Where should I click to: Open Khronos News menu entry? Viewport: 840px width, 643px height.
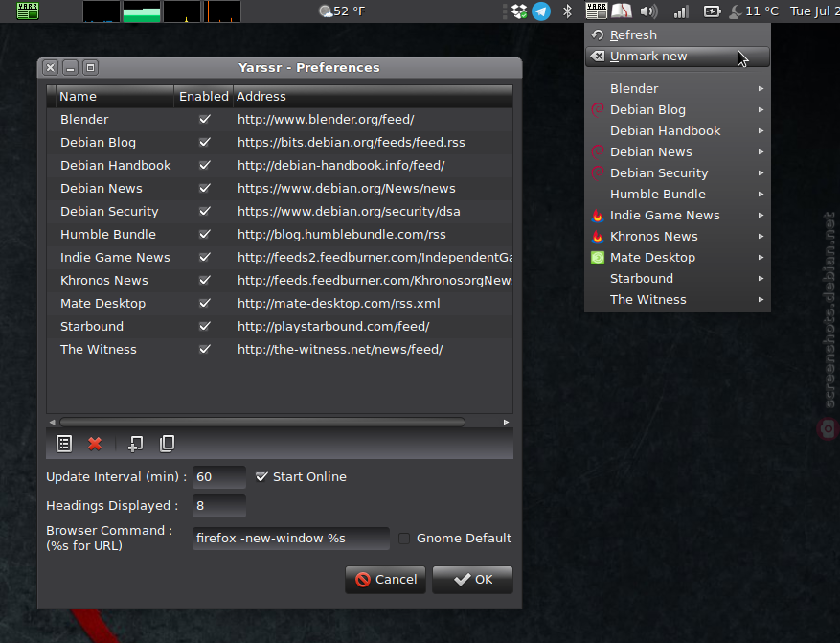[678, 237]
